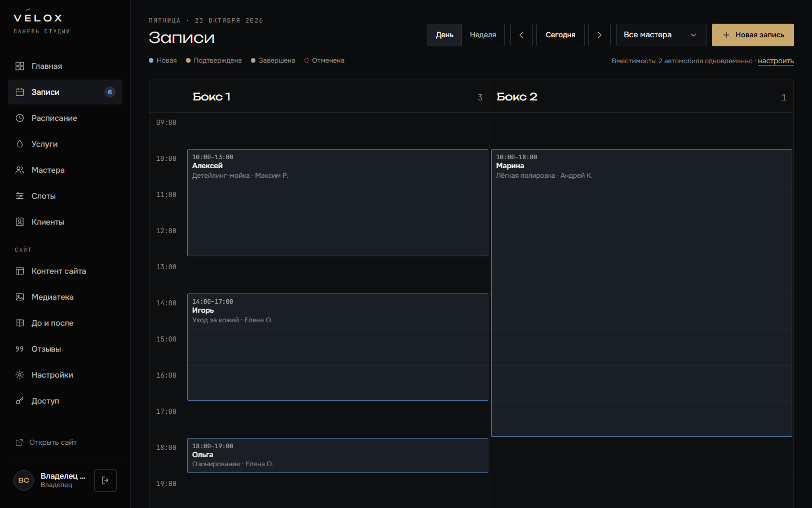Viewport: 812px width, 508px height.
Task: Click the contact icon beside Клиенты
Action: pos(20,222)
